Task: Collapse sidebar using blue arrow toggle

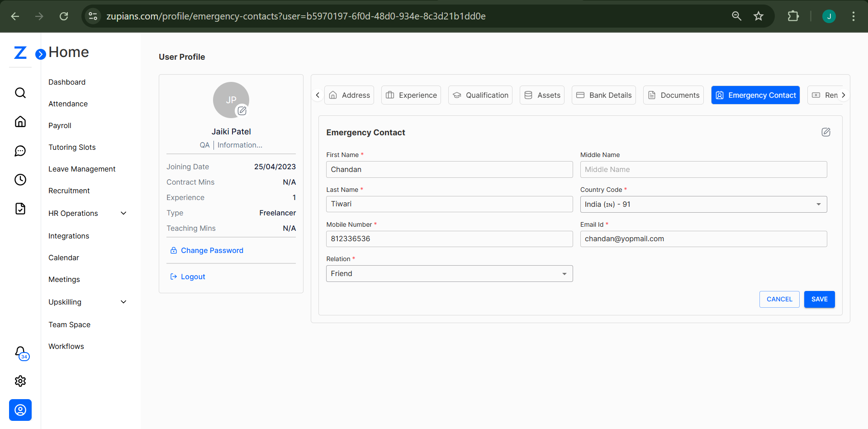Action: click(41, 54)
